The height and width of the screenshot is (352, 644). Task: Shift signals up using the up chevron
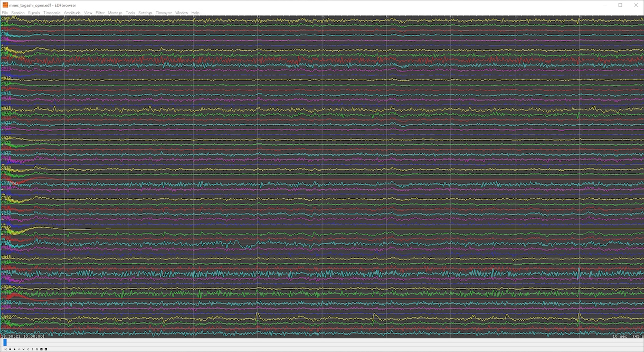(19, 349)
